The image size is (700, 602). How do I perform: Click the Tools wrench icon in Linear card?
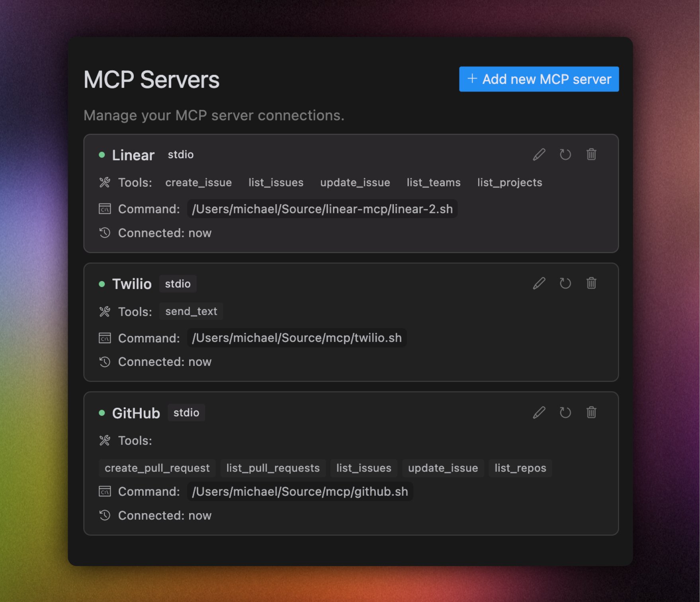(105, 182)
